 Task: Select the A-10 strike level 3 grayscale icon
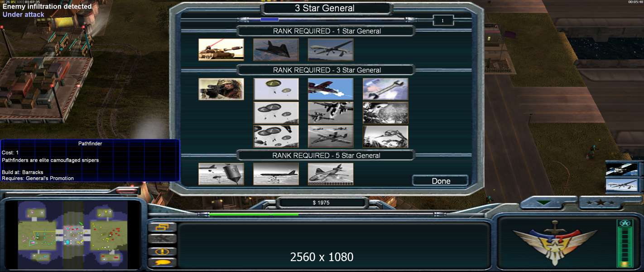pyautogui.click(x=331, y=136)
